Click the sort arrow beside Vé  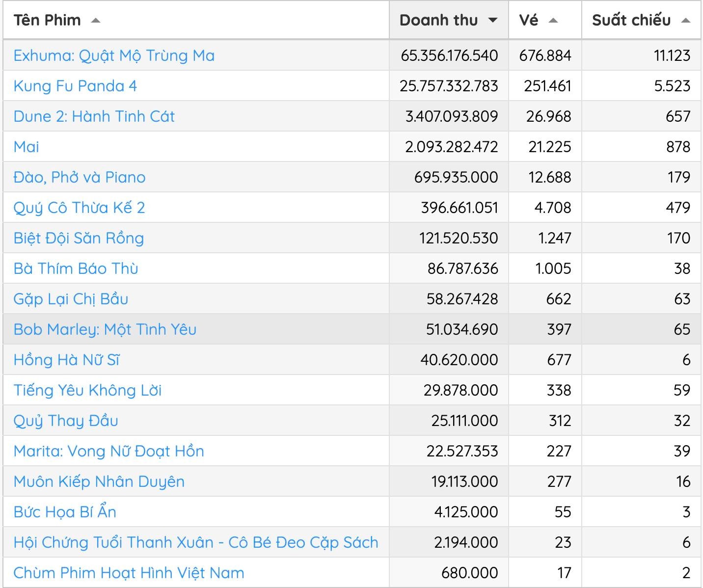pos(553,21)
